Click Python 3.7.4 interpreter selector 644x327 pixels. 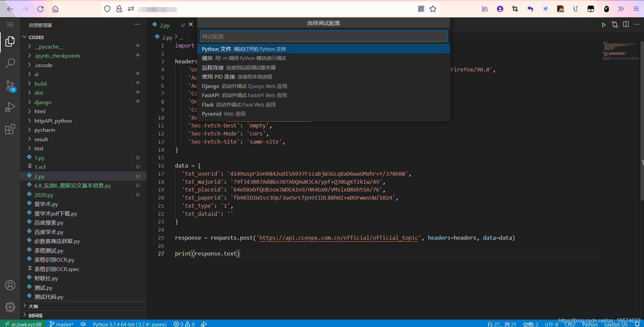[130, 324]
